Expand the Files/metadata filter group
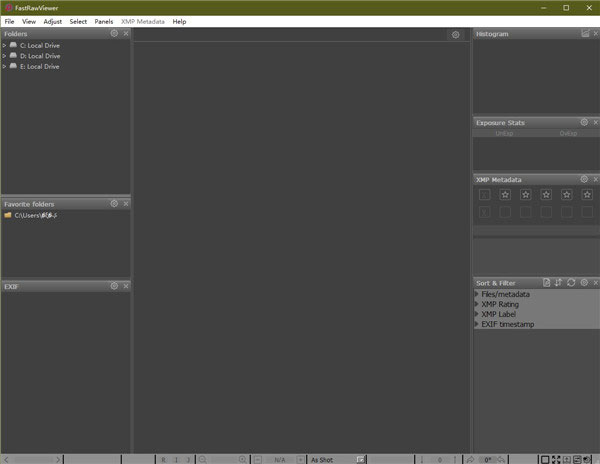The image size is (600, 464). coord(477,294)
